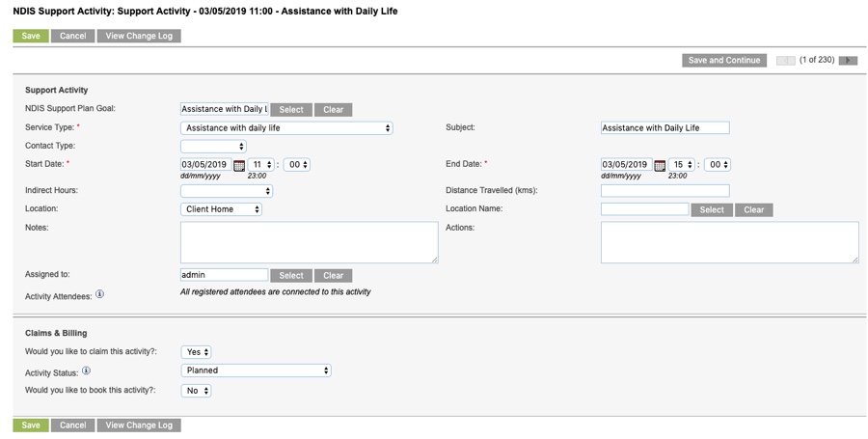Click the Activity Status info icon
Screen dimensions: 868x439
(x=87, y=370)
